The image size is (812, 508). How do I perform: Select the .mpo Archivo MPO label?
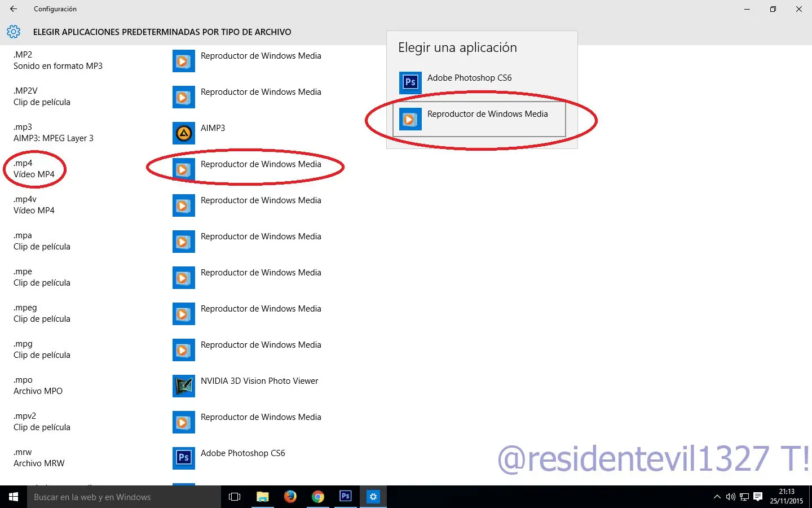coord(38,386)
